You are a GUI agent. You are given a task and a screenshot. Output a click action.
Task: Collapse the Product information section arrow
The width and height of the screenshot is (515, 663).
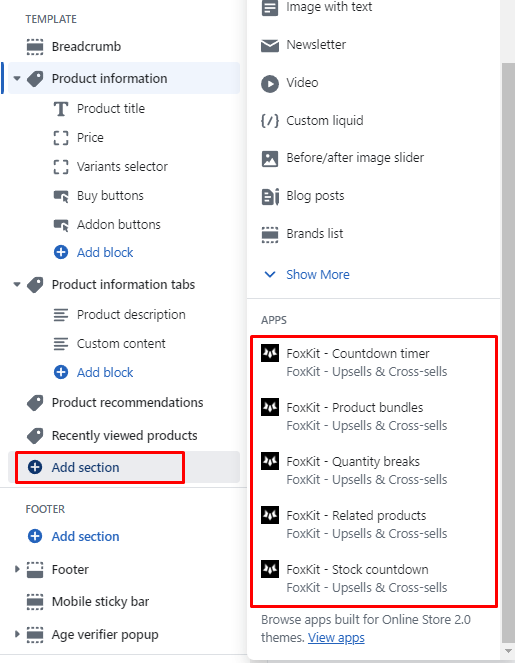point(17,79)
